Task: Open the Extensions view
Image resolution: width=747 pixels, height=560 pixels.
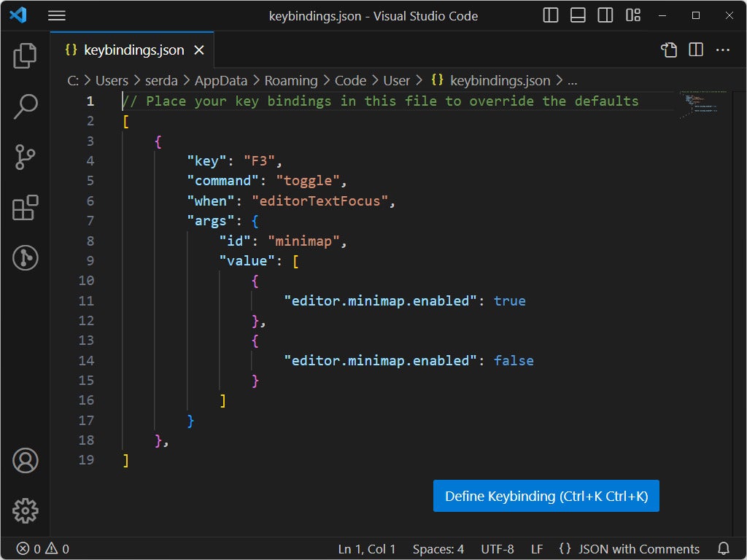Action: coord(25,208)
